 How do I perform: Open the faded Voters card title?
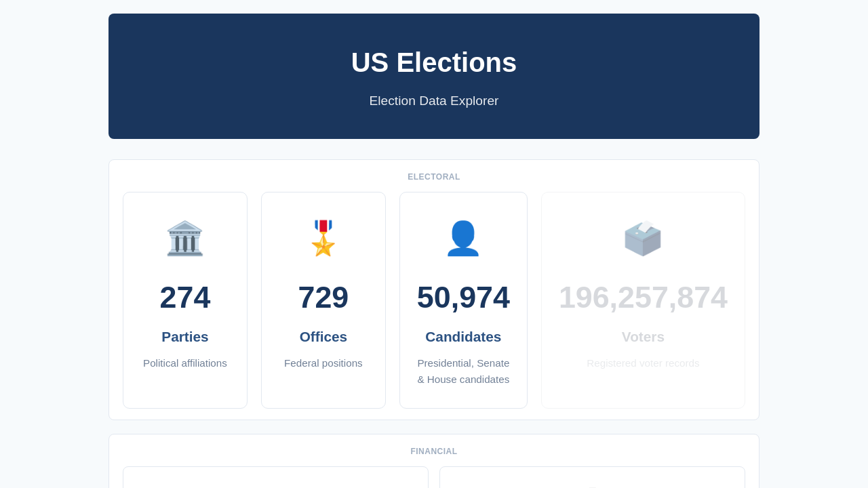(643, 337)
